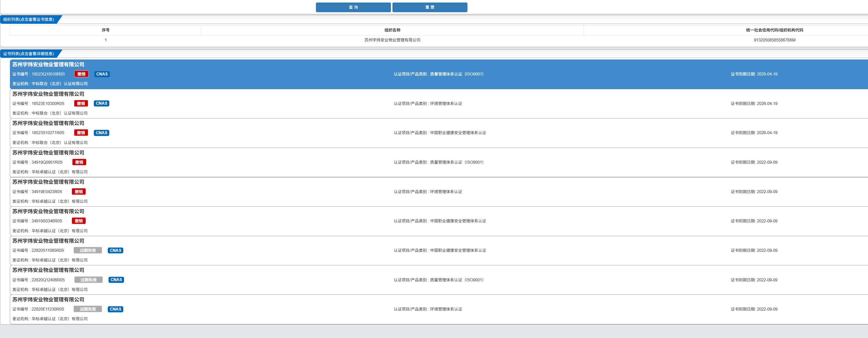Click the CNAS badge on certificate 18523E10300R0S
Screen dimensions: 868x338
click(101, 103)
